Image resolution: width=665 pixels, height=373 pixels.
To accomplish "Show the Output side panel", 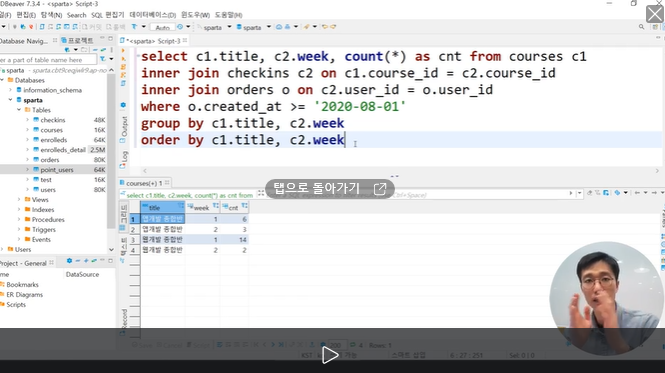I will 123,129.
